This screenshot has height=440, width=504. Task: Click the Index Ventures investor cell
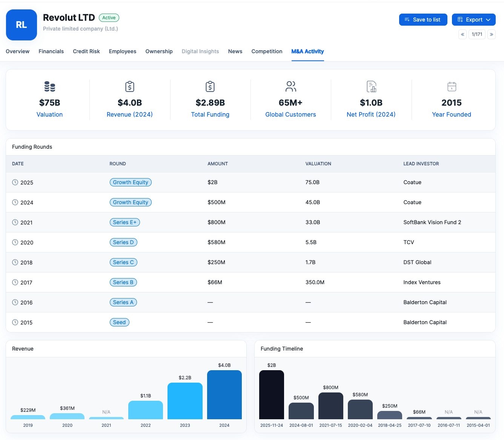click(x=422, y=282)
